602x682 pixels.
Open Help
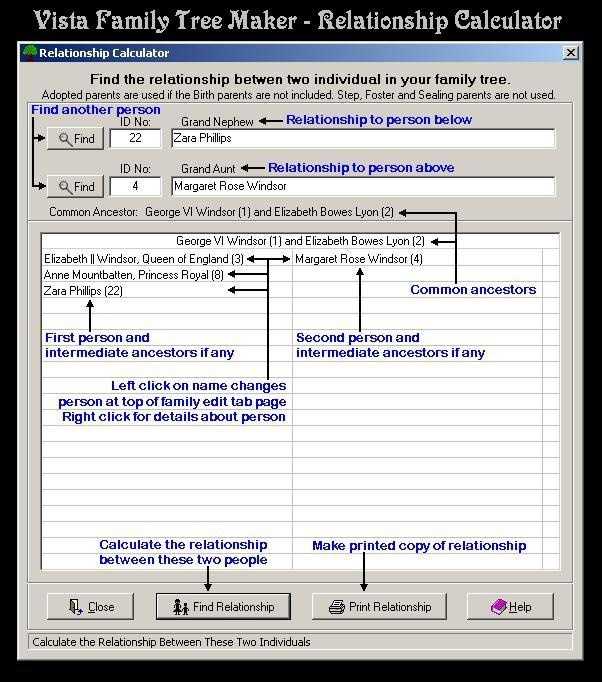(511, 606)
